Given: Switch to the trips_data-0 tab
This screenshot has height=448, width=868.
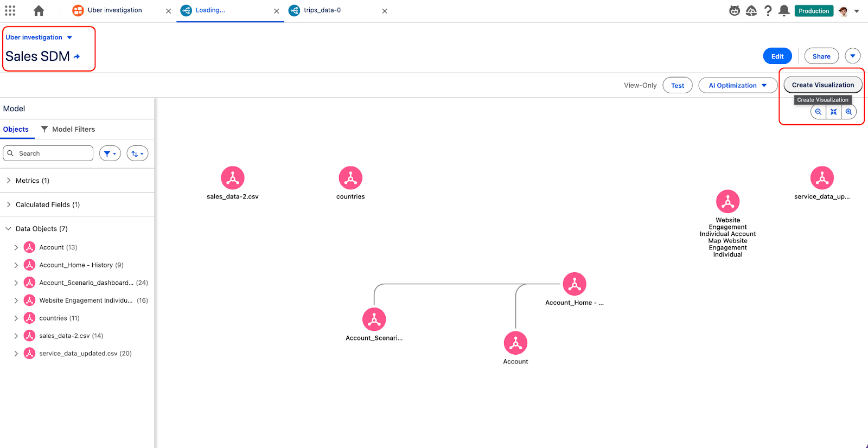Looking at the screenshot, I should coord(322,10).
